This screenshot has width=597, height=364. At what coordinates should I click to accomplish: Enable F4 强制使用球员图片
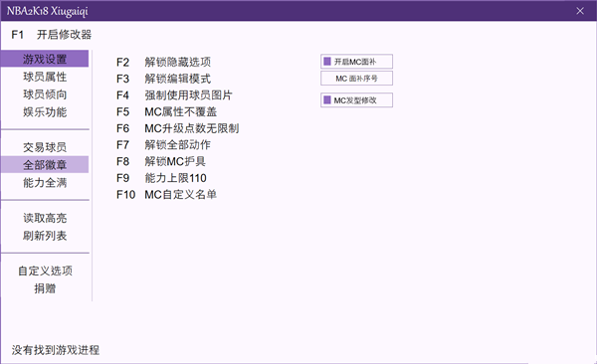pos(174,95)
